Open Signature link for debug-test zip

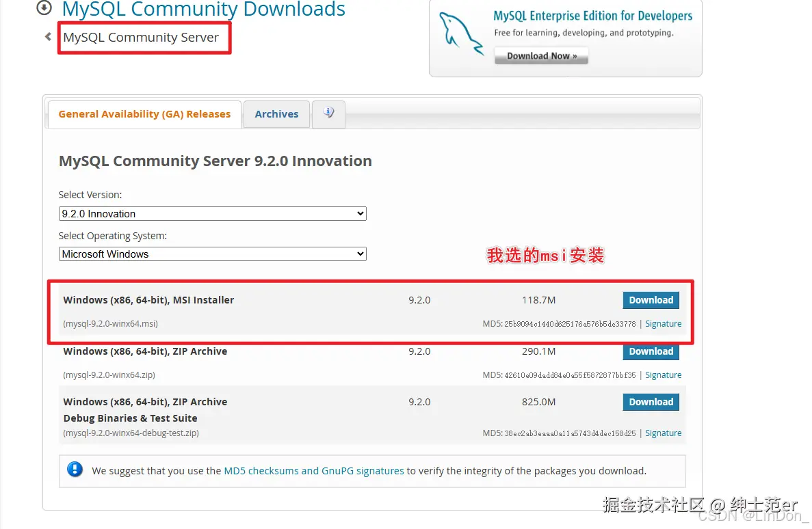(x=664, y=433)
